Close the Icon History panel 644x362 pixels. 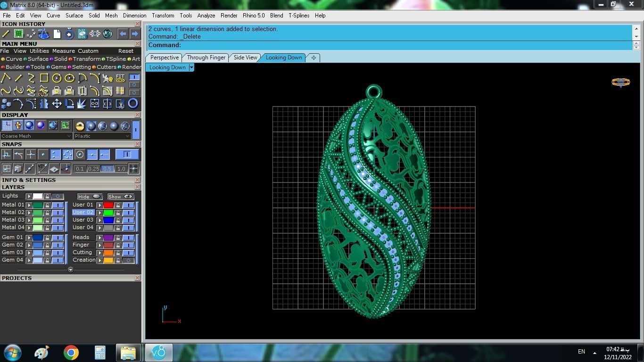(137, 24)
